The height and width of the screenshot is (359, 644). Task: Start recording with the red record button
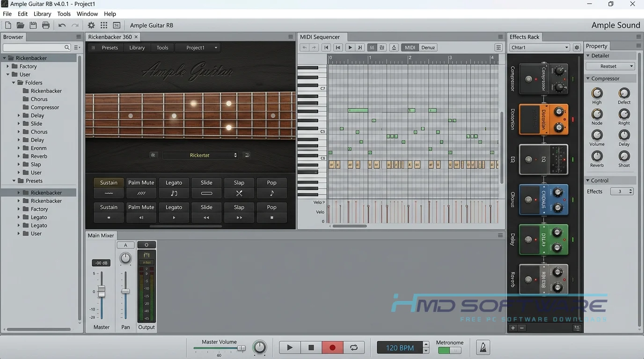click(x=333, y=347)
